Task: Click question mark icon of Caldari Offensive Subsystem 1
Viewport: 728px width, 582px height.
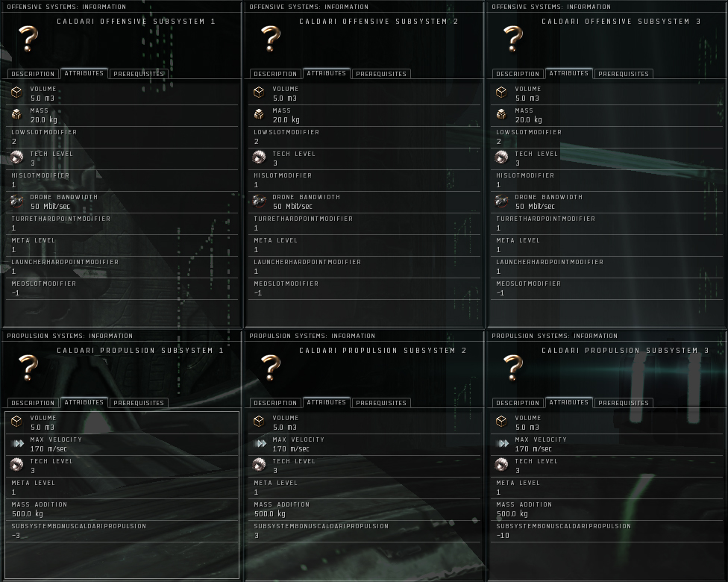Action: pyautogui.click(x=28, y=39)
